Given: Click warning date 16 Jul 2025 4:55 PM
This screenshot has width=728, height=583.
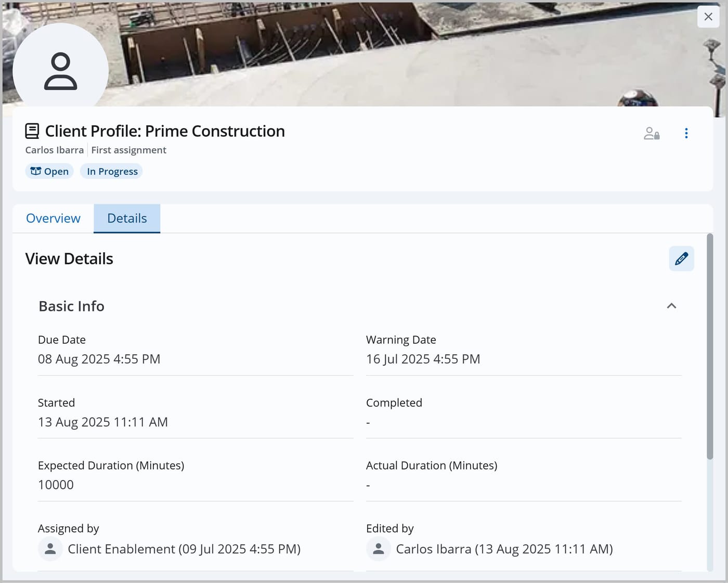Looking at the screenshot, I should tap(423, 359).
